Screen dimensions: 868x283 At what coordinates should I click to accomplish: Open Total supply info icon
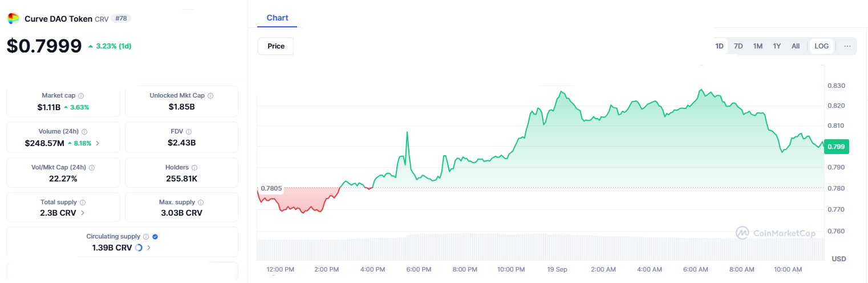83,203
